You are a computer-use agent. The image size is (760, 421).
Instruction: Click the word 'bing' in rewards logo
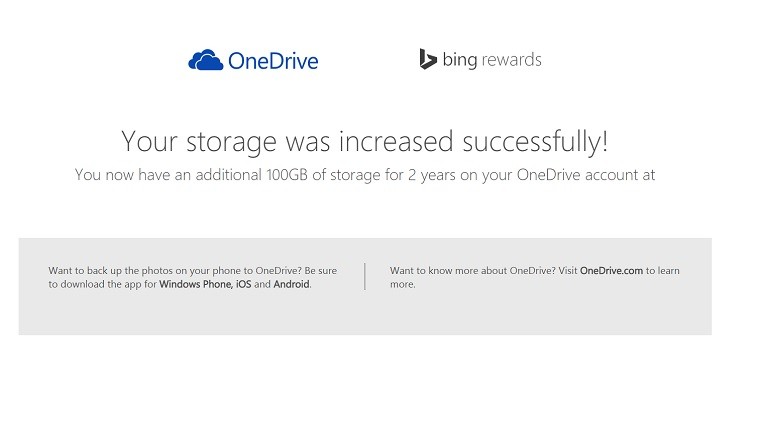coord(460,60)
